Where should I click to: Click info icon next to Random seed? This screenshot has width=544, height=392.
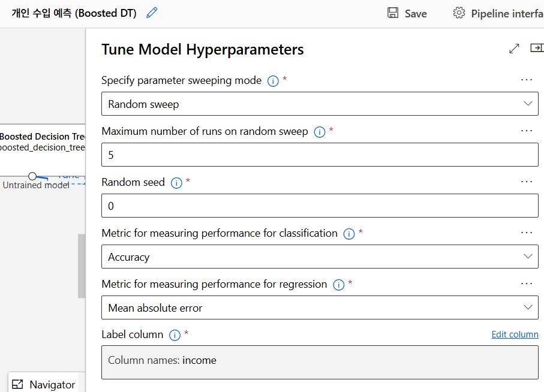tap(176, 183)
